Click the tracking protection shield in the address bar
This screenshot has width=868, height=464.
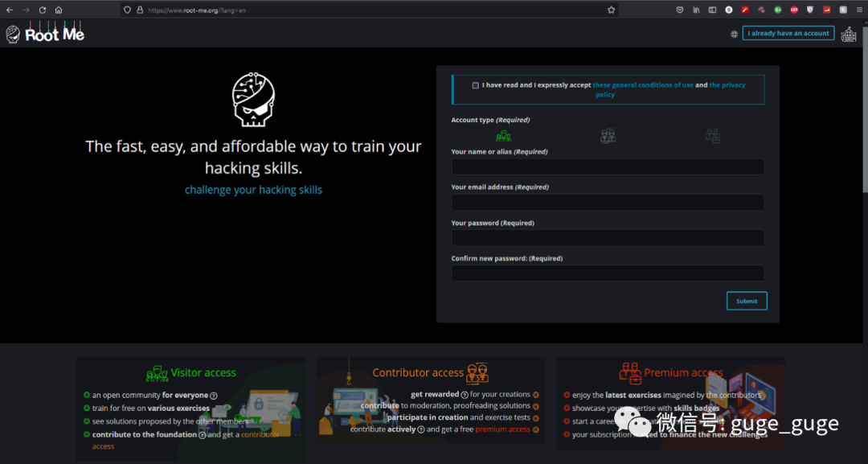coord(127,10)
